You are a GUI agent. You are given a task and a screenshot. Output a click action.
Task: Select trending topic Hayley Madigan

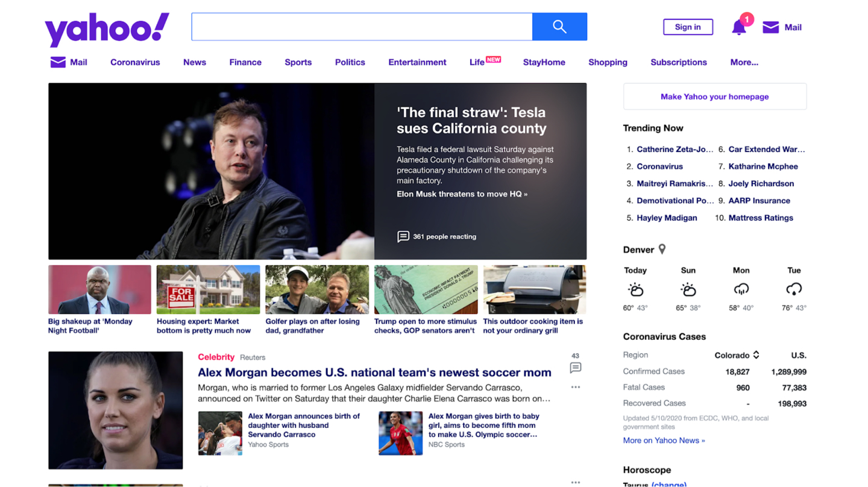click(x=666, y=218)
